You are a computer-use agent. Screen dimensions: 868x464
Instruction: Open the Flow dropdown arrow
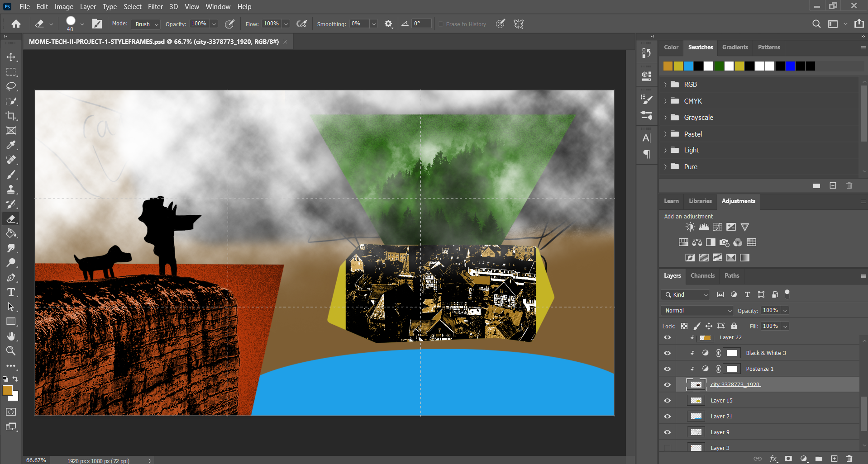[x=286, y=24]
